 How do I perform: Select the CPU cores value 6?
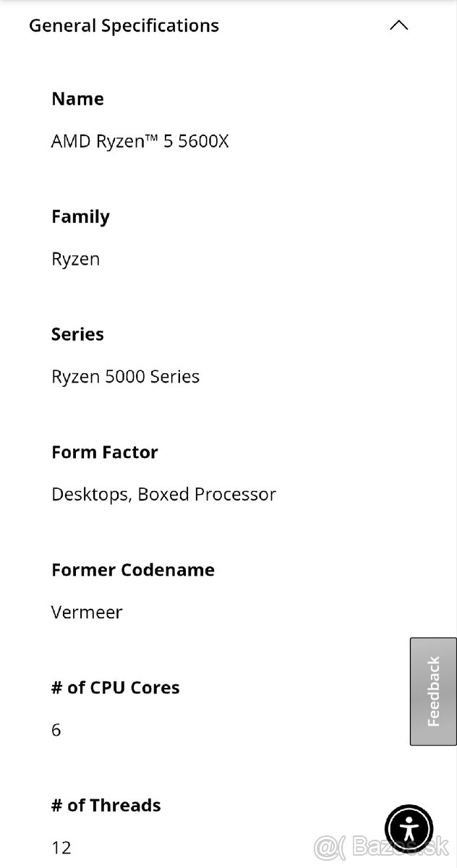56,730
